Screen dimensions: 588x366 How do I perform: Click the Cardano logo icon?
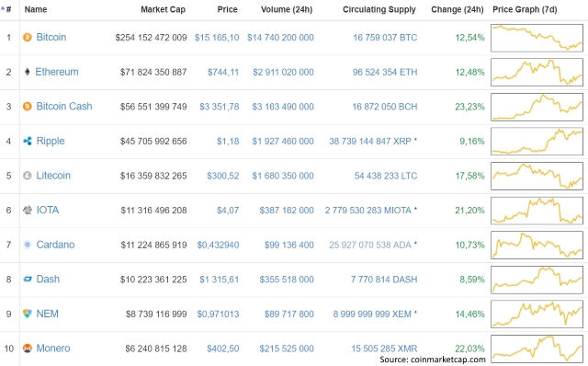point(28,245)
